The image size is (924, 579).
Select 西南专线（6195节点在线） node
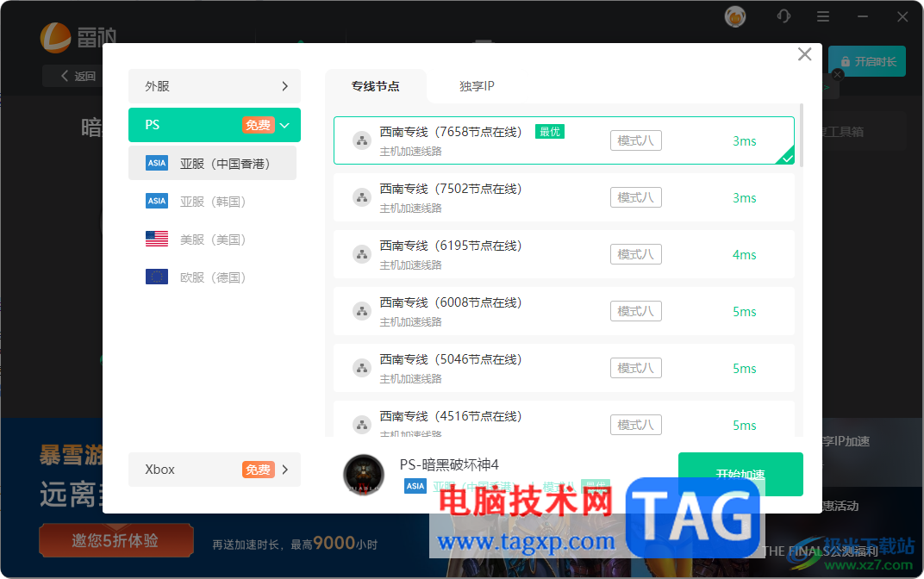[564, 254]
